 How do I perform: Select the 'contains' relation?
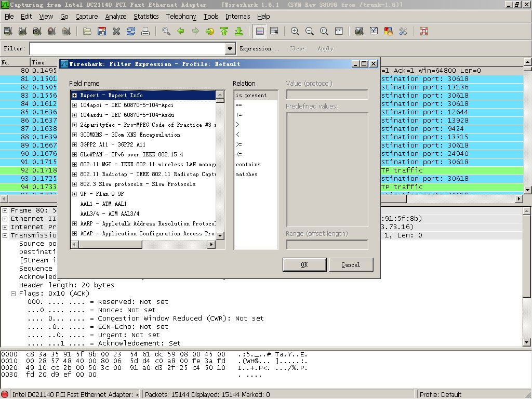click(248, 164)
